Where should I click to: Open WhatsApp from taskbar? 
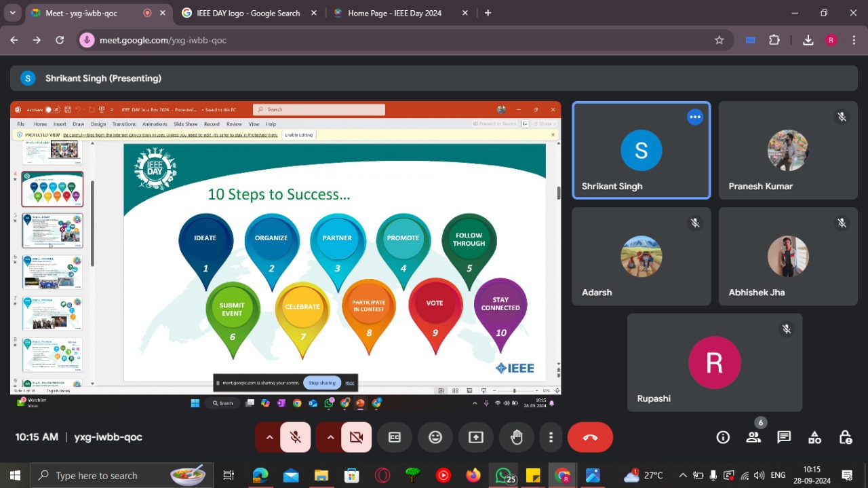coord(505,476)
